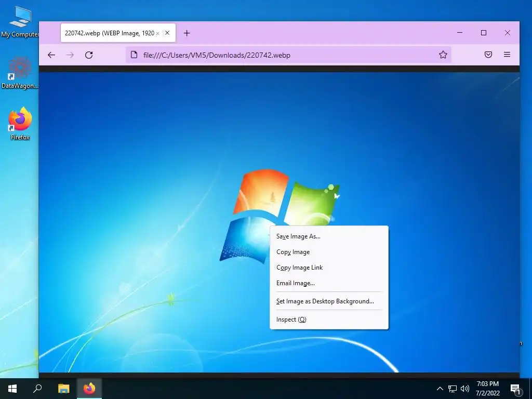Select Copy Image Link menu entry
532x399 pixels.
tap(329, 268)
